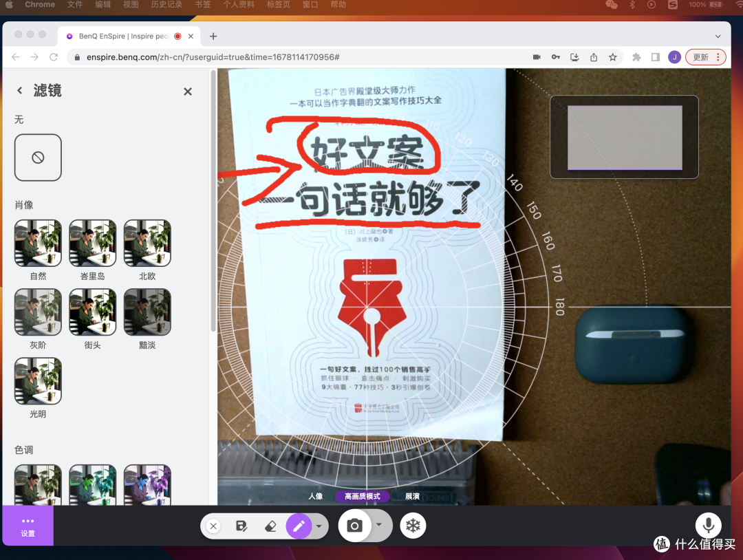743x560 pixels.
Task: Apply the 北欧 portrait filter
Action: click(x=147, y=243)
